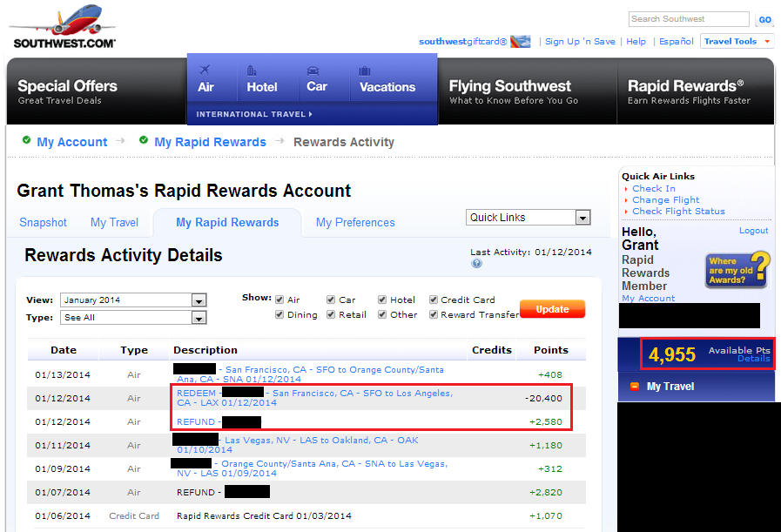Open the Car rental tab
Screen dimensions: 781x532
point(317,80)
